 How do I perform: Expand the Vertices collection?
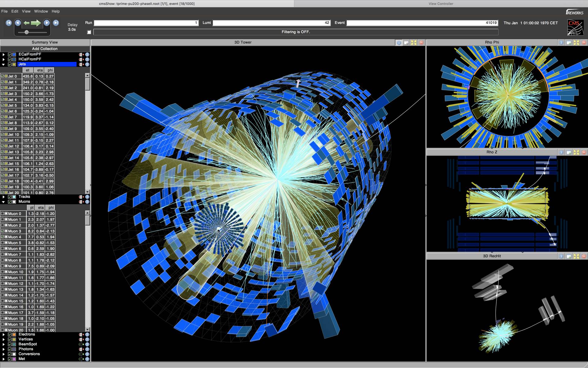coord(4,339)
